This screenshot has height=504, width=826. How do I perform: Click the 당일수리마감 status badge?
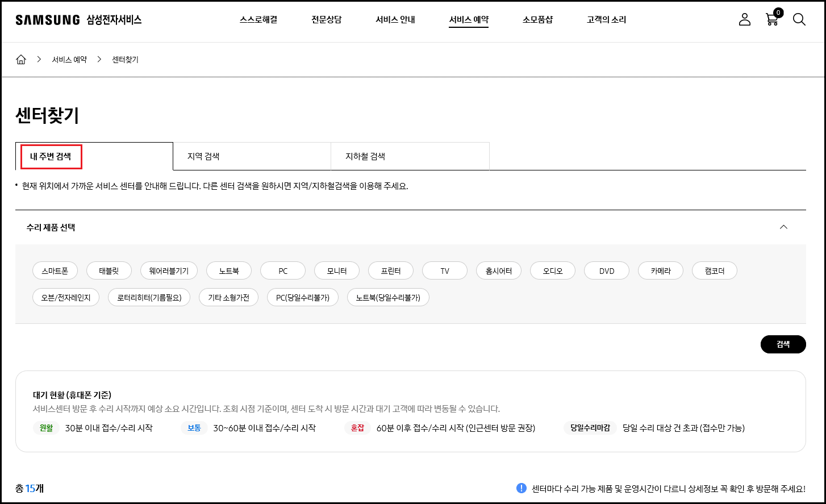tap(590, 428)
